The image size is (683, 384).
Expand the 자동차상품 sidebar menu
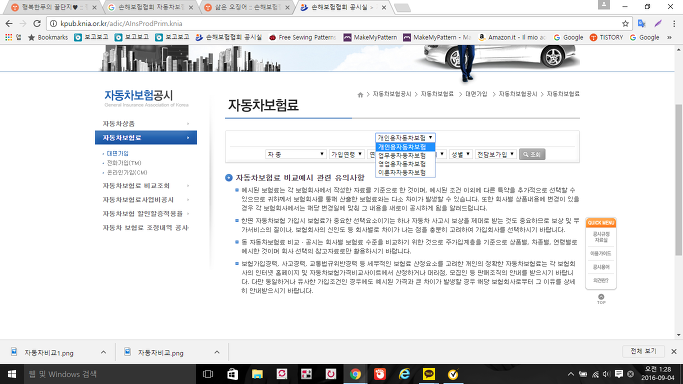[x=145, y=124]
